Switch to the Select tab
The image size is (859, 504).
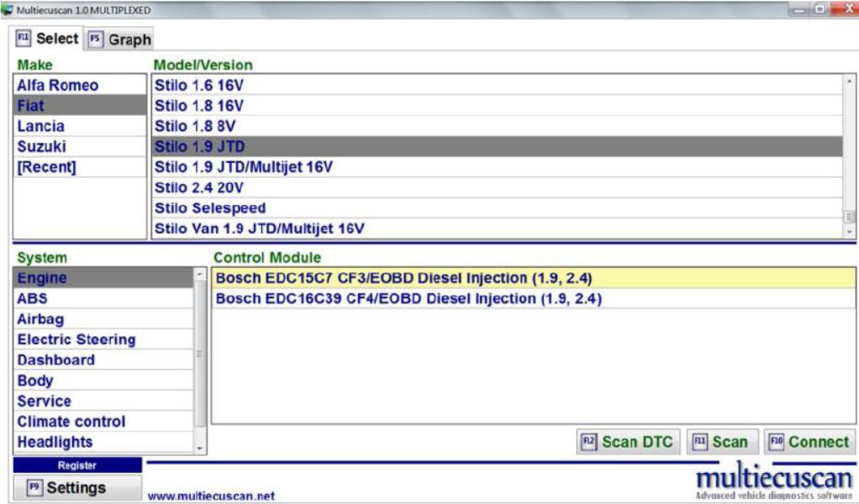click(46, 39)
